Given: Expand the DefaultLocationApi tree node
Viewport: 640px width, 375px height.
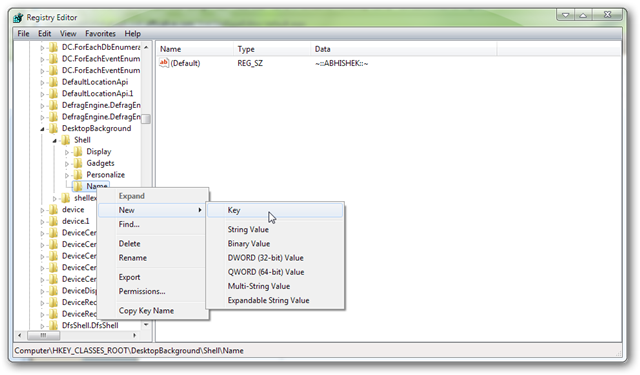Looking at the screenshot, I should click(42, 82).
